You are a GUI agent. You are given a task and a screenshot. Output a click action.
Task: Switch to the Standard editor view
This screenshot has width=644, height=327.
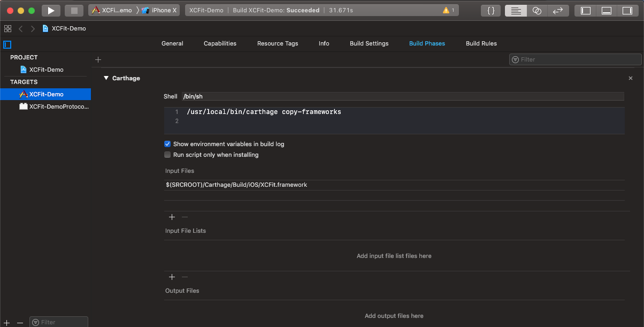(x=516, y=10)
